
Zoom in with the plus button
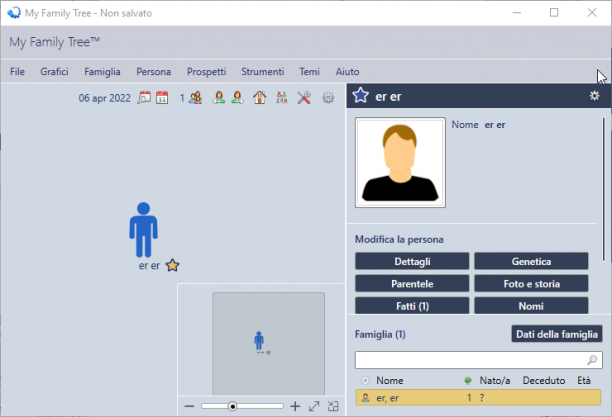click(295, 406)
